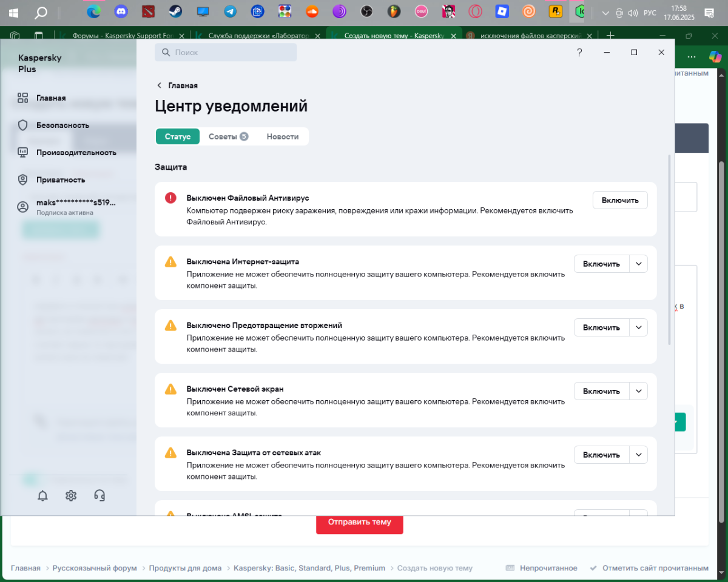This screenshot has width=728, height=582.
Task: Enable Файловый Антивирус with Включить button
Action: (620, 200)
